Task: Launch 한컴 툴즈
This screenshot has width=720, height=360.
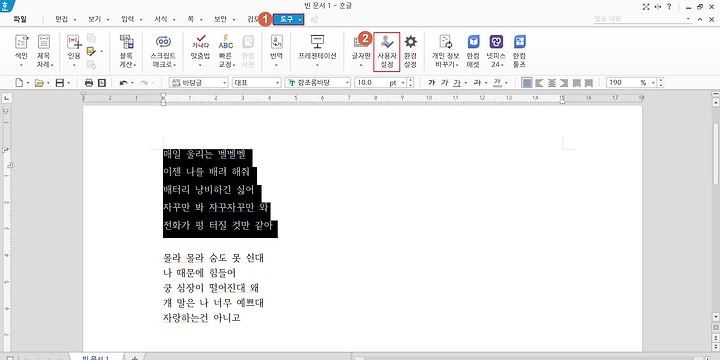Action: pyautogui.click(x=519, y=52)
